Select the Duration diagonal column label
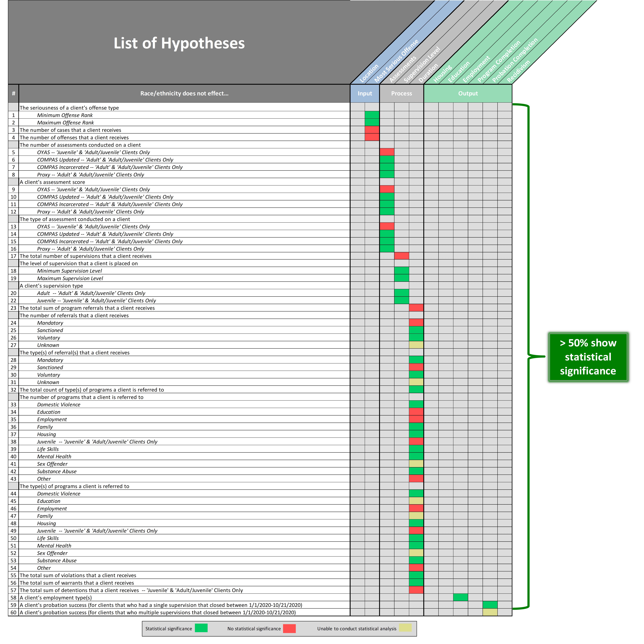The width and height of the screenshot is (644, 644). tap(428, 73)
